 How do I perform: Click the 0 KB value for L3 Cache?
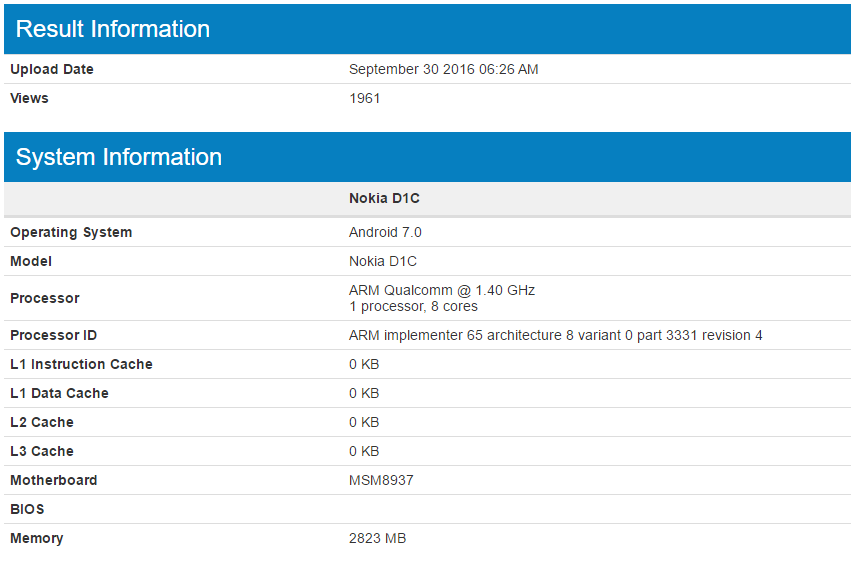tap(364, 451)
